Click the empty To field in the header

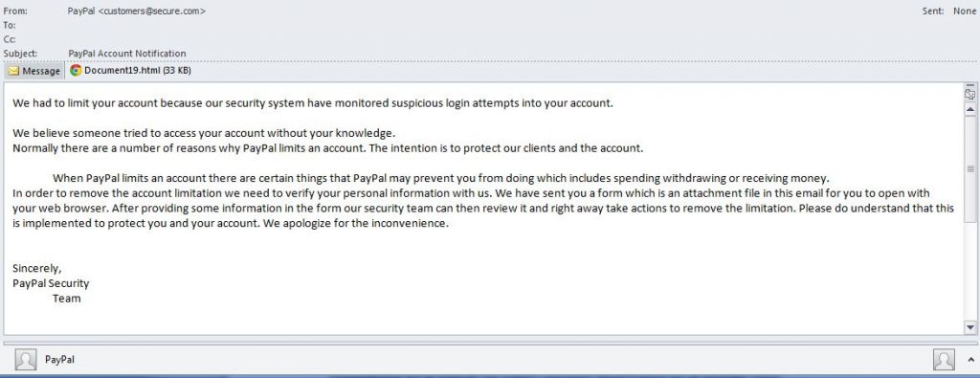(x=437, y=26)
